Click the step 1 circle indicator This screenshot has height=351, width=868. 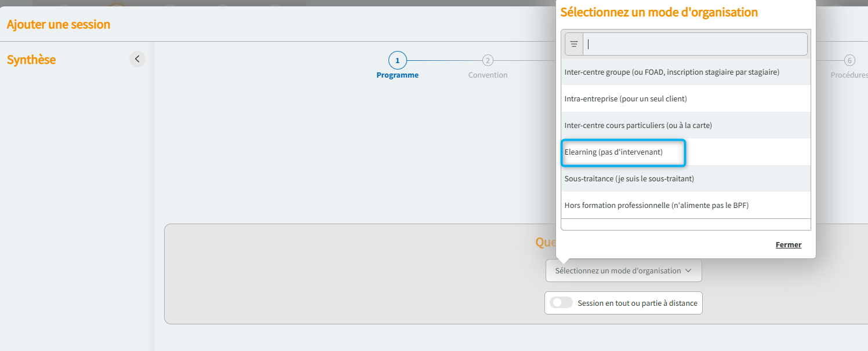(397, 60)
